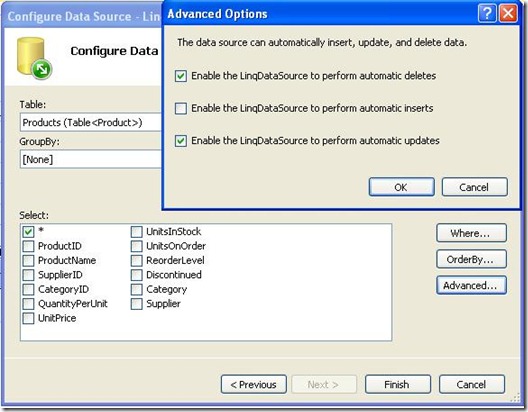Cancel the Advanced Options dialog
Screen dimensions: 528x412
click(474, 187)
